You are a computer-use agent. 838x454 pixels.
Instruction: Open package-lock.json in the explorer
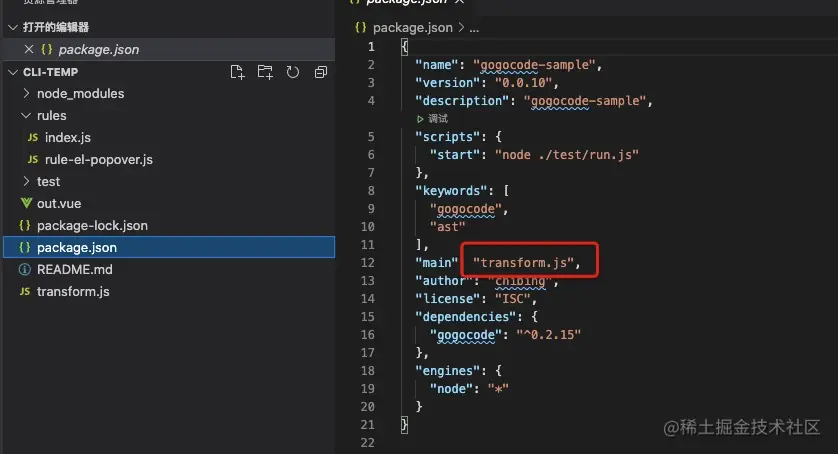click(x=92, y=226)
